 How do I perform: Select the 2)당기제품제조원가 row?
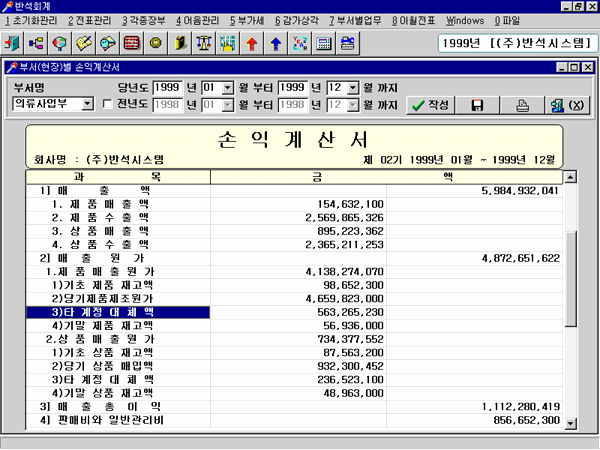tap(294, 298)
